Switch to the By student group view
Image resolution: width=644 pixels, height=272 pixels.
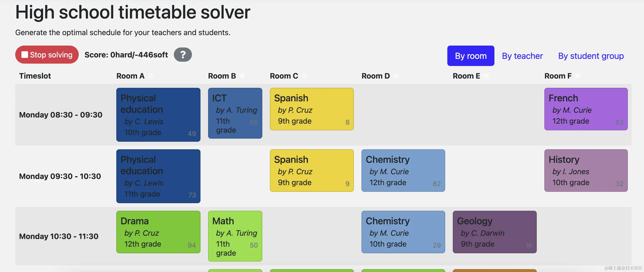coord(591,56)
